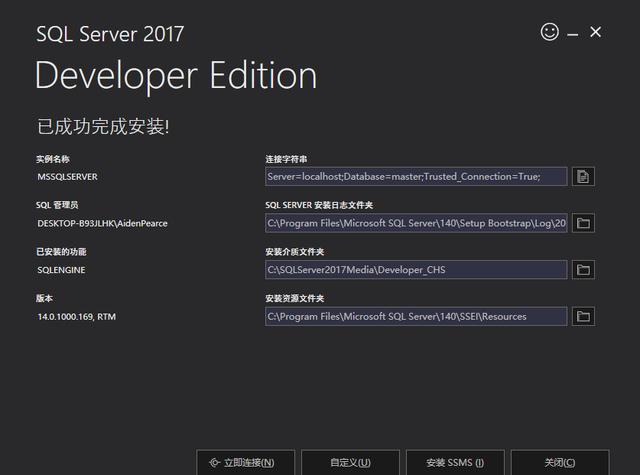This screenshot has height=475, width=640.
Task: Select the DESKTOP-B93JLHK\AidenPearce administrator text
Action: pyautogui.click(x=102, y=223)
